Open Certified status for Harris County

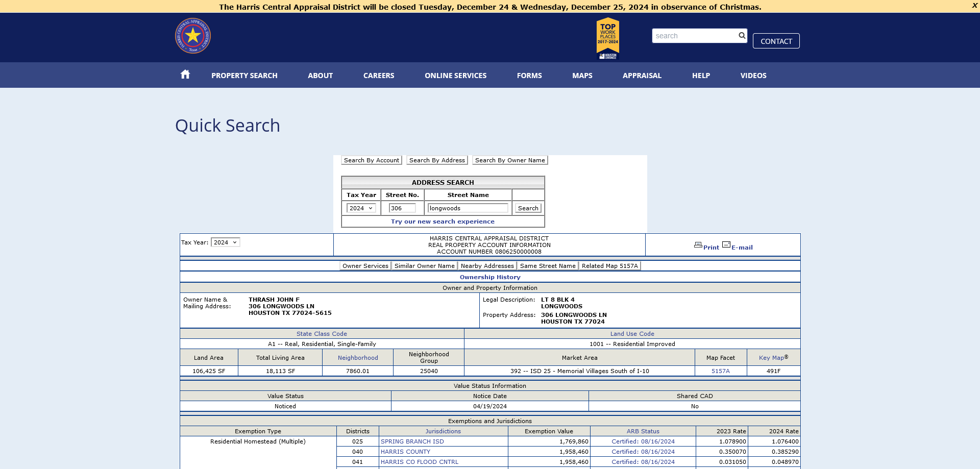coord(643,452)
